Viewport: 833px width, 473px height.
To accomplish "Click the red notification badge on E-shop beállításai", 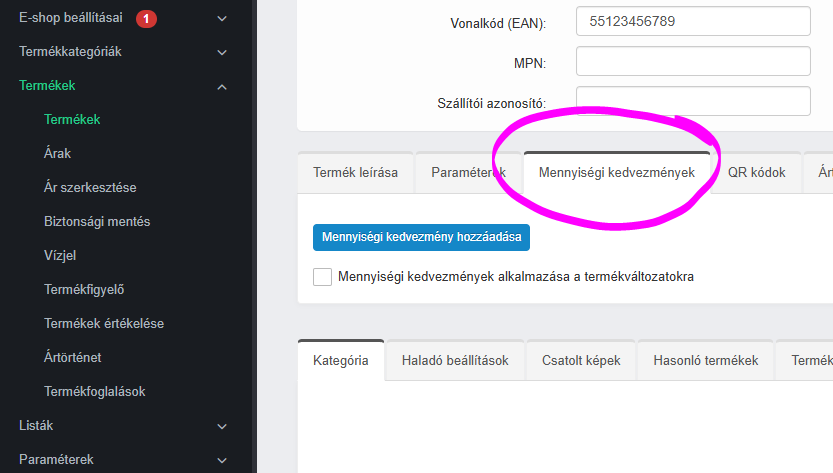I will point(146,19).
